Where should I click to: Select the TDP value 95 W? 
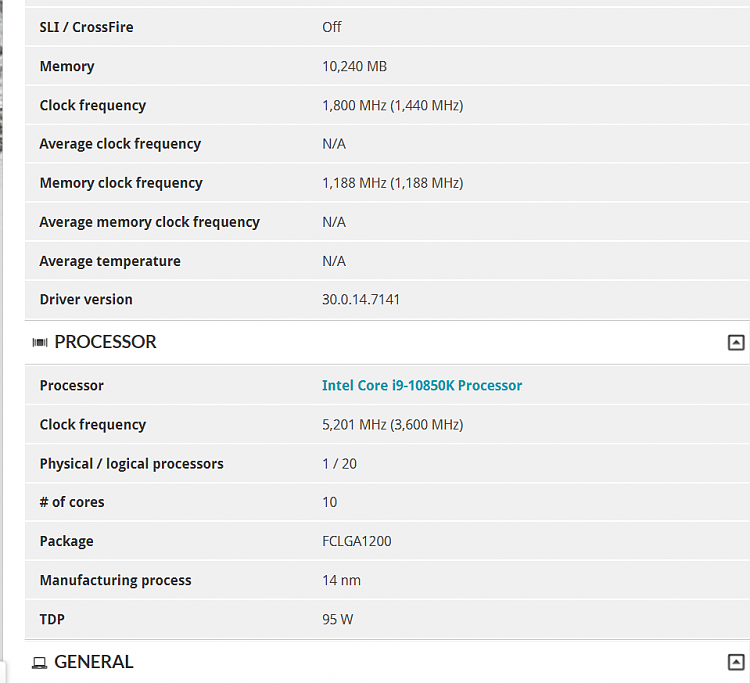338,619
